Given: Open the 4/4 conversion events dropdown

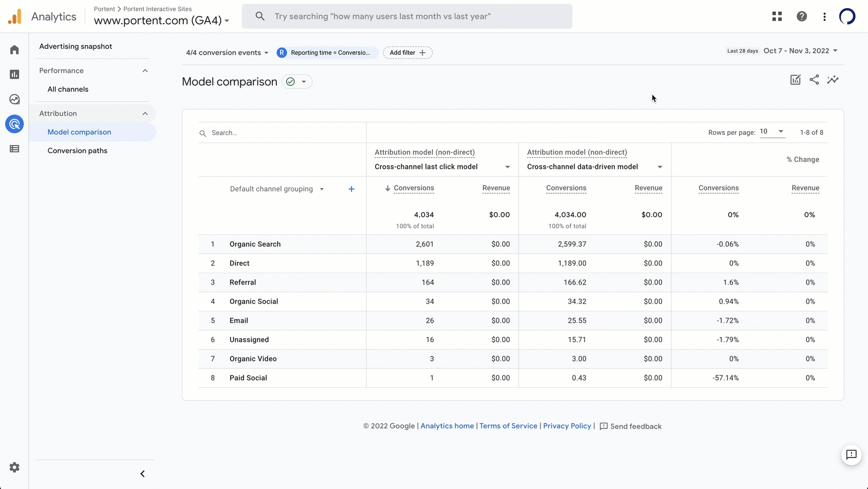Looking at the screenshot, I should (227, 53).
